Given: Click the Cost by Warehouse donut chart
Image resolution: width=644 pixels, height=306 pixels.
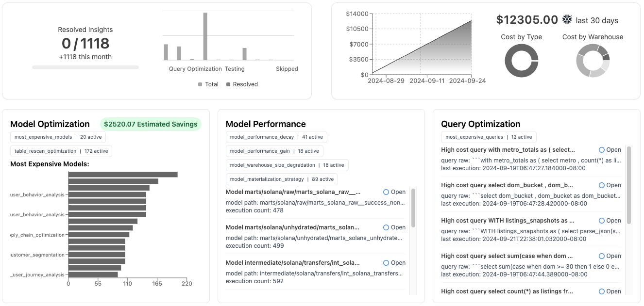Looking at the screenshot, I should (x=593, y=61).
